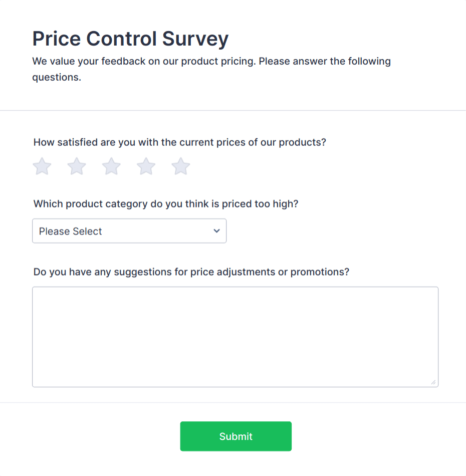
Task: Submit the price control survey
Action: (x=236, y=436)
